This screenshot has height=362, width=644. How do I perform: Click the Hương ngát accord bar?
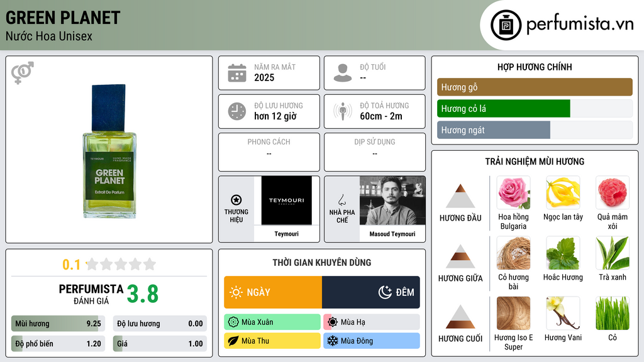click(535, 129)
